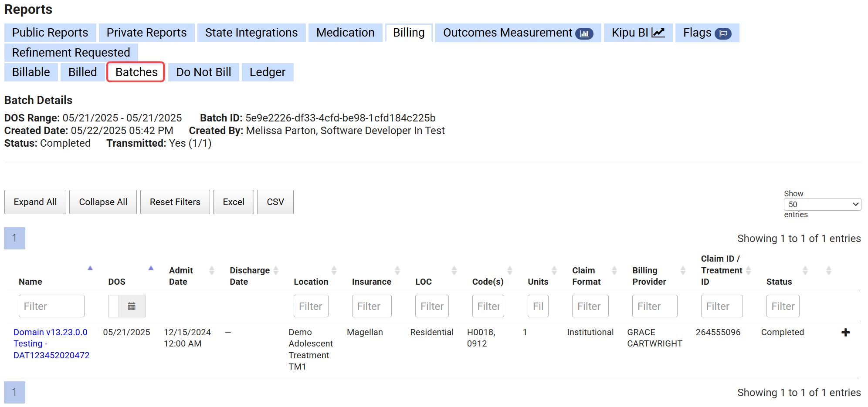Viewport: 868px width, 407px height.
Task: Click the Outcomes Measurement chart icon
Action: click(x=584, y=34)
